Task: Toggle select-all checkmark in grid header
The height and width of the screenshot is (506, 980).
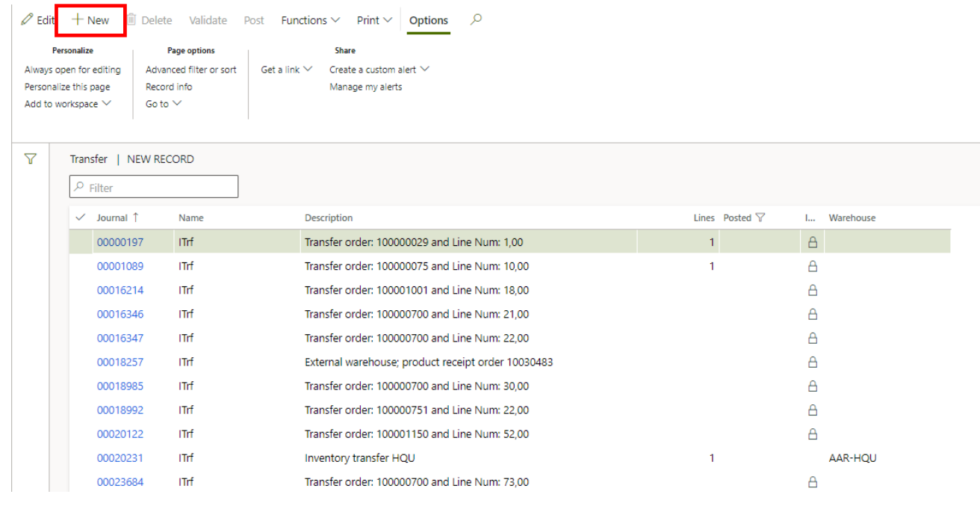Action: tap(81, 217)
